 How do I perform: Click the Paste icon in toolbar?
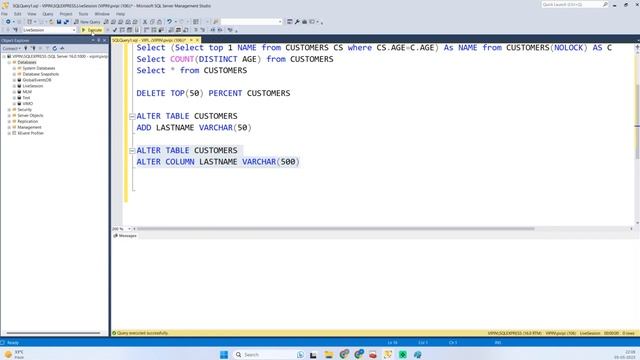(x=159, y=22)
